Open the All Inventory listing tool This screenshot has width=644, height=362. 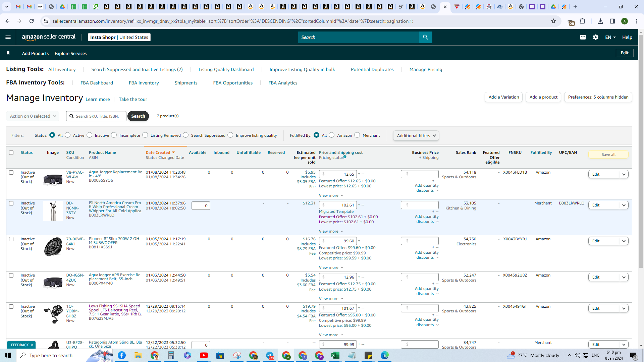click(62, 69)
